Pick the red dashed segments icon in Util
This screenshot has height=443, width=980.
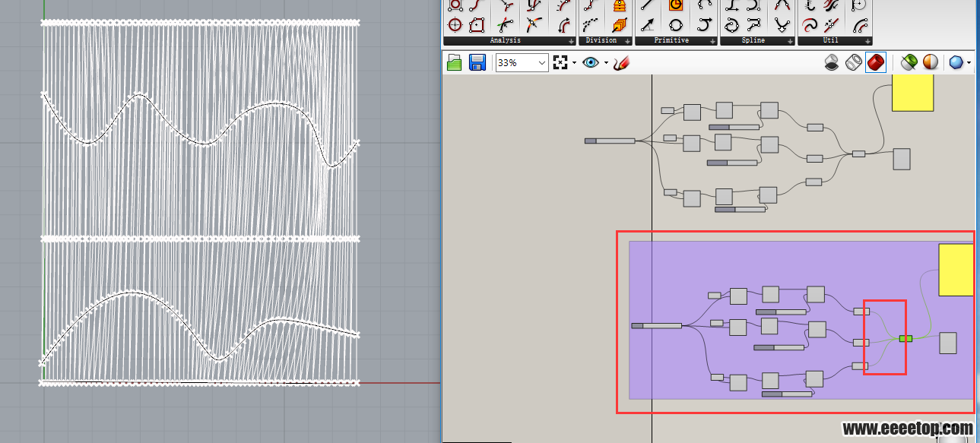(x=833, y=25)
